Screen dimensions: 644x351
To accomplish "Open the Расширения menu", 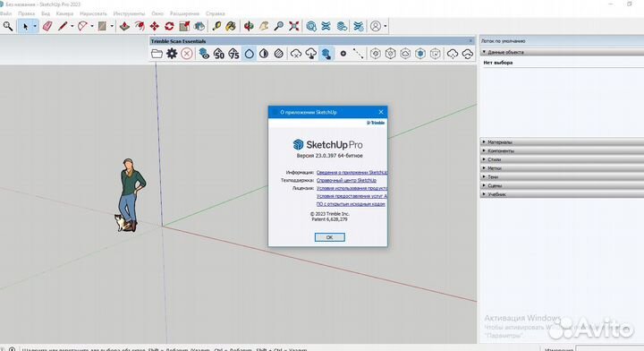I will coord(184,13).
